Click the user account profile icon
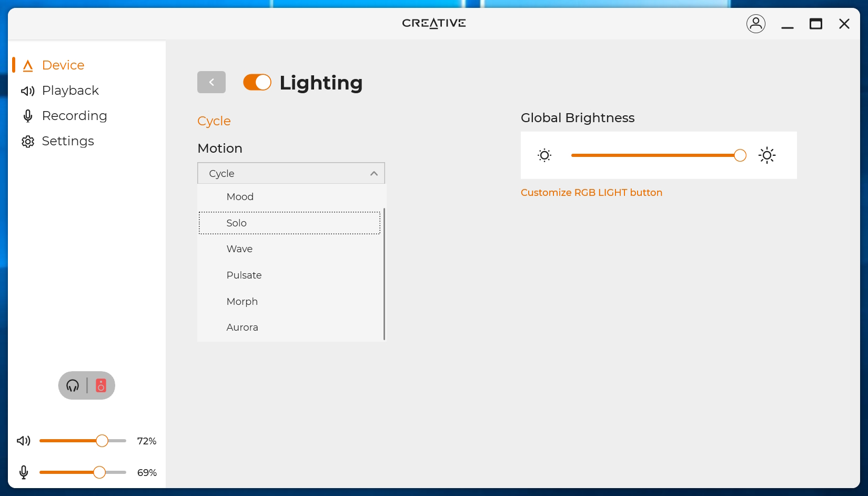Screen dimensions: 868x496 click(x=755, y=24)
